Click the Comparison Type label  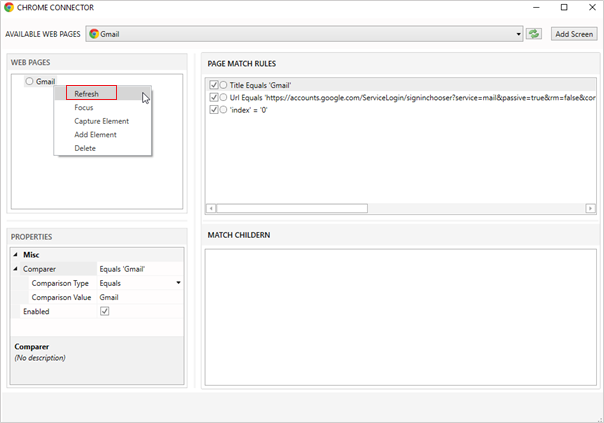pyautogui.click(x=60, y=283)
